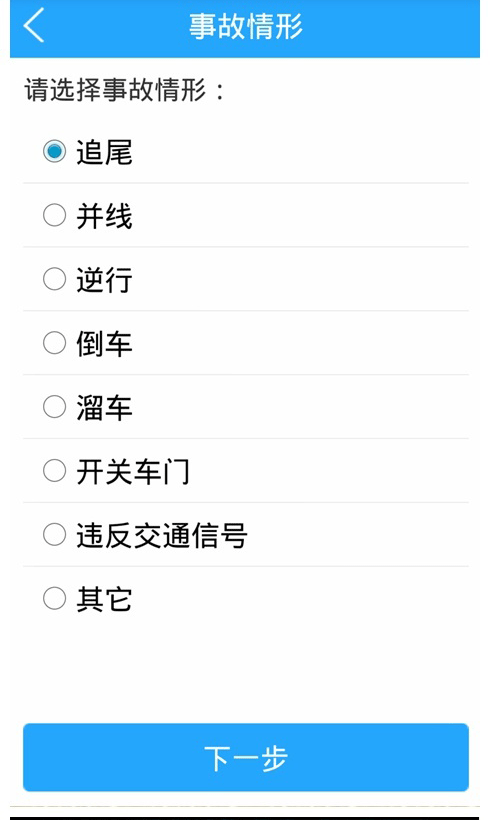Choose the 开关车门 radio circle

[54, 471]
